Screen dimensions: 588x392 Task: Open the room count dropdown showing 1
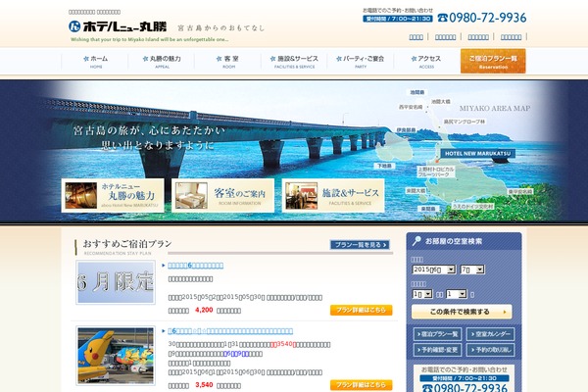tap(456, 294)
